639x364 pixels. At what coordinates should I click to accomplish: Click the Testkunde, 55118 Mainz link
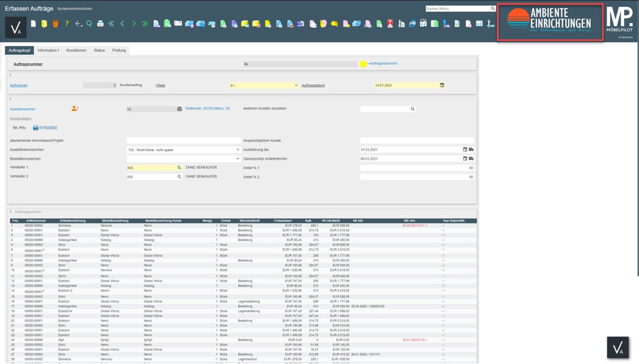207,109
